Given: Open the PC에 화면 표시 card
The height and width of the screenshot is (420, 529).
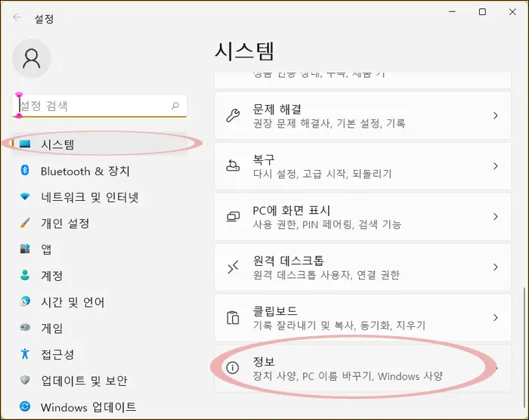Looking at the screenshot, I should (x=363, y=216).
